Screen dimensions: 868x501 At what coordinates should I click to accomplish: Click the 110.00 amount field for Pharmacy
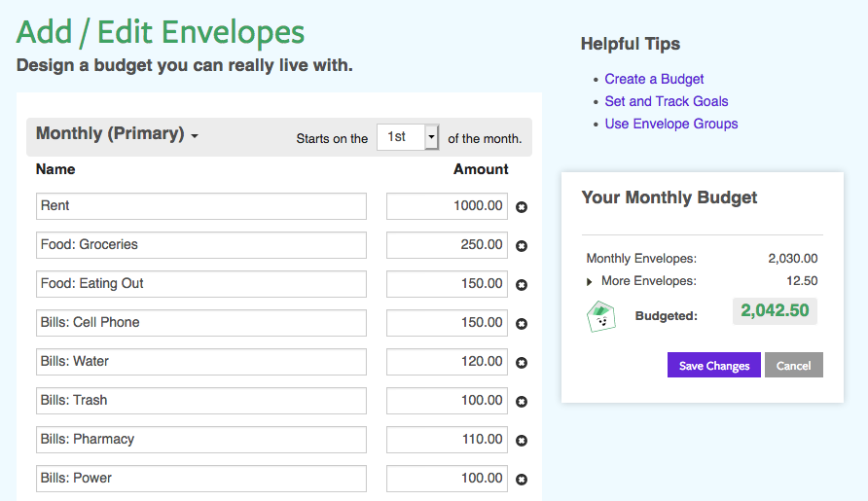[447, 440]
